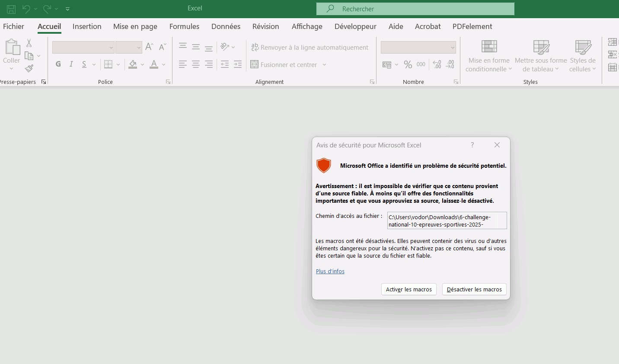
Task: Toggle bold formatting G button
Action: (x=58, y=64)
